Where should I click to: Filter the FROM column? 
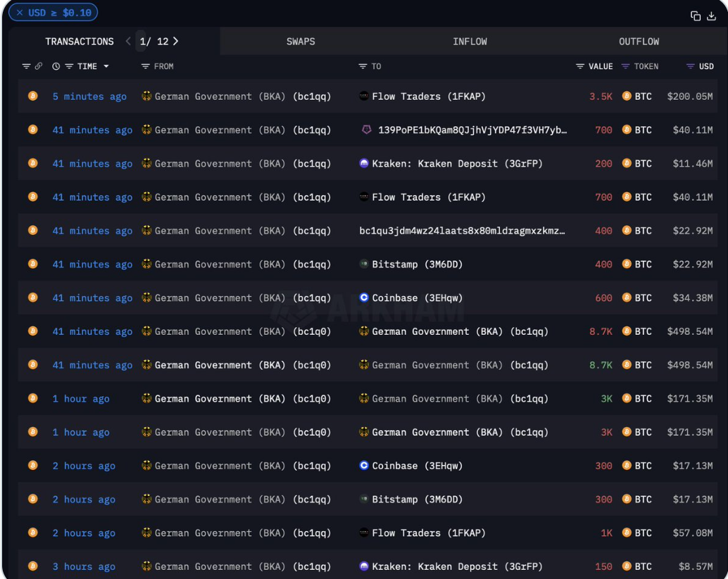(145, 66)
